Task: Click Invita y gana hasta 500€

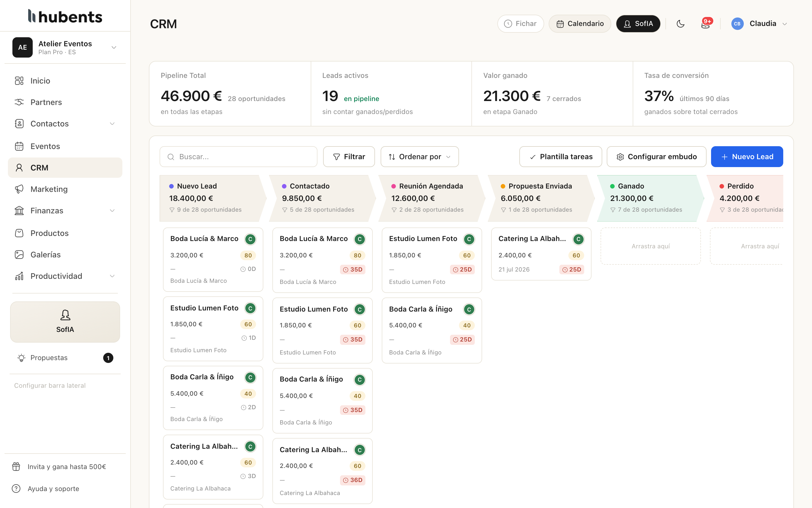Action: (x=67, y=467)
